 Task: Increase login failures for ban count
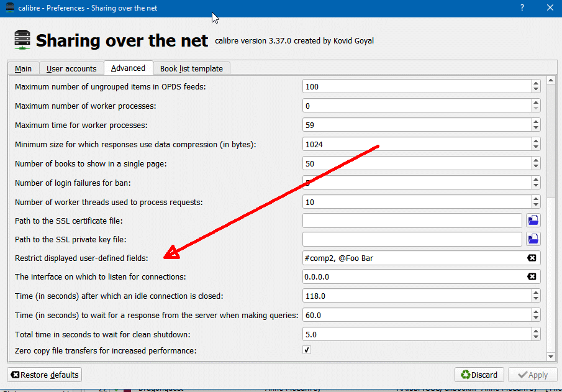[x=536, y=180]
